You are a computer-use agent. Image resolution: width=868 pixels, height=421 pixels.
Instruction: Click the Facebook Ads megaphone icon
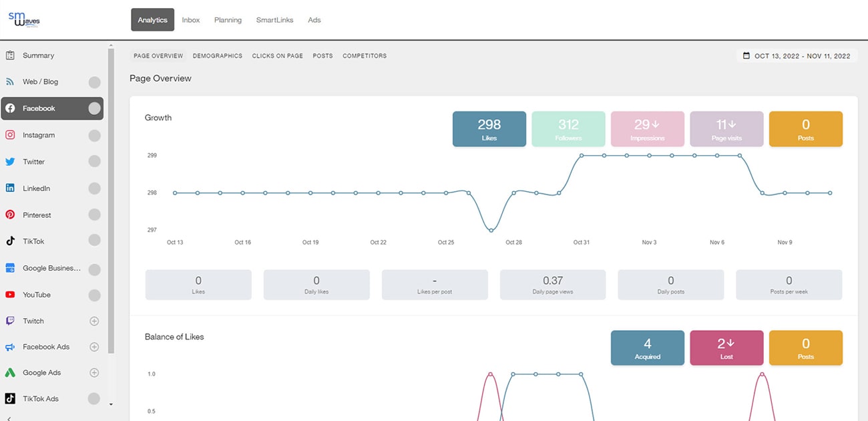pos(10,347)
